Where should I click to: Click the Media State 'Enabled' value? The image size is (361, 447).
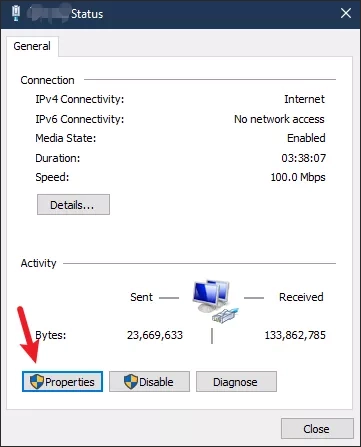coord(306,138)
